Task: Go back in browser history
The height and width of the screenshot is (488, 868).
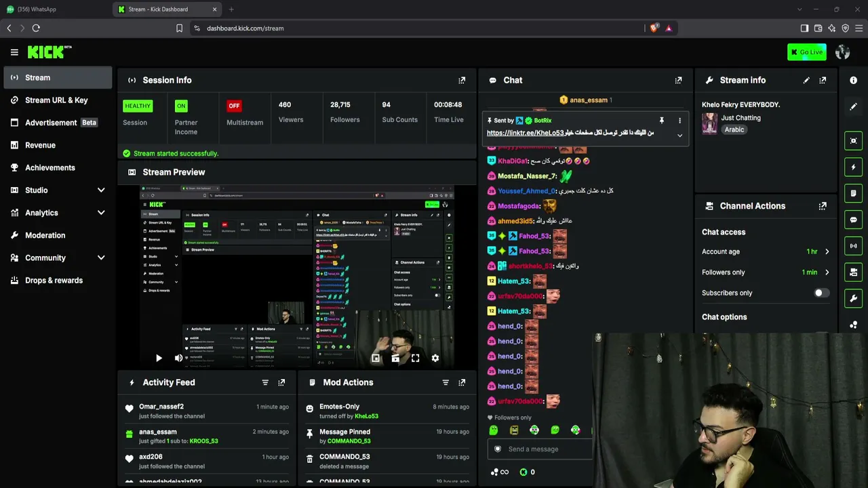Action: coord(9,28)
